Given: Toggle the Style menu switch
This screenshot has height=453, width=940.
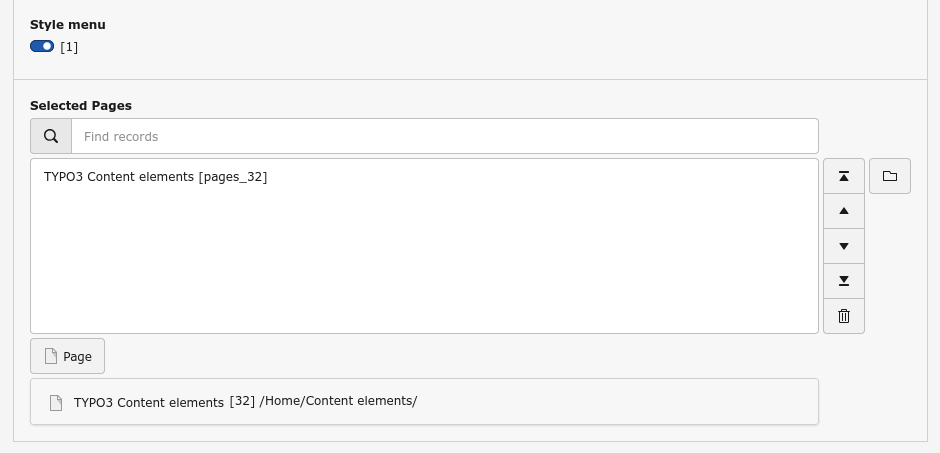Looking at the screenshot, I should point(42,46).
